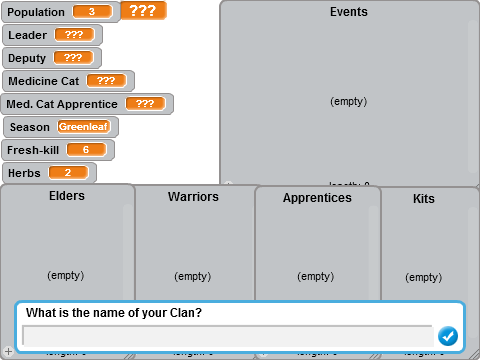480x360 pixels.
Task: Click the Elders list title
Action: 67,196
